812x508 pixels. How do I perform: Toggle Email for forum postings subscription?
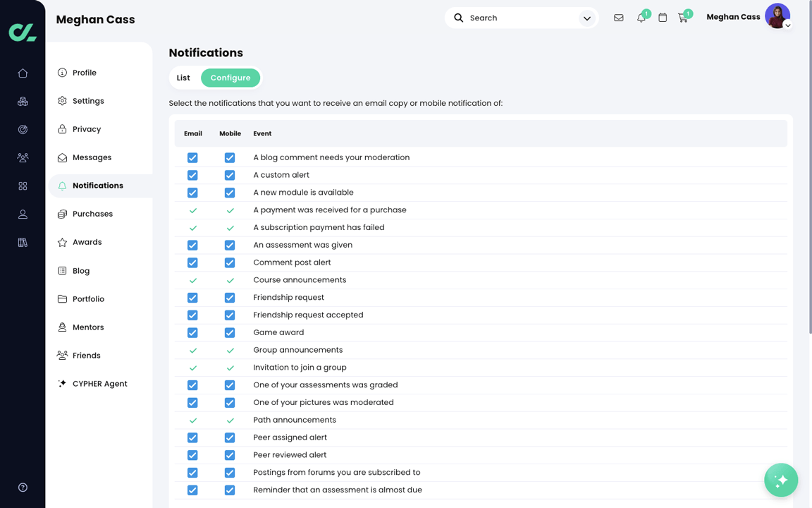pyautogui.click(x=192, y=473)
